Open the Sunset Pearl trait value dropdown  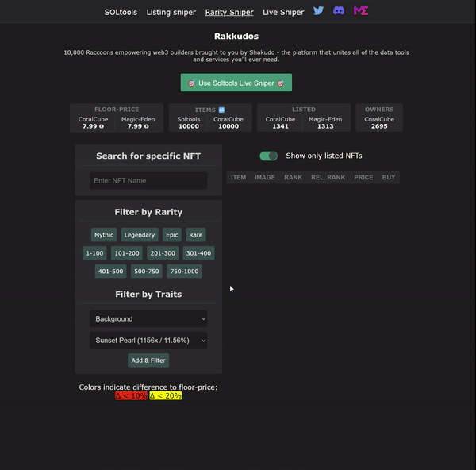[148, 341]
